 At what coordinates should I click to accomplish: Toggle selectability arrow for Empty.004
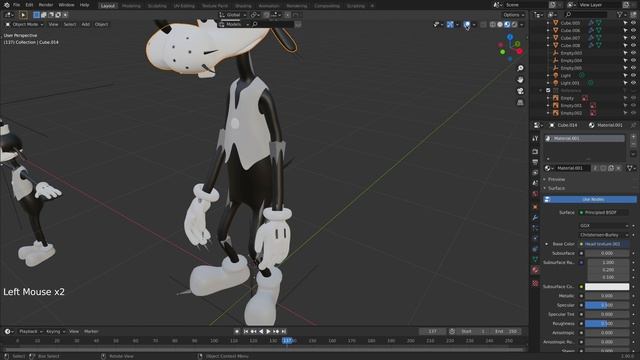(625, 60)
